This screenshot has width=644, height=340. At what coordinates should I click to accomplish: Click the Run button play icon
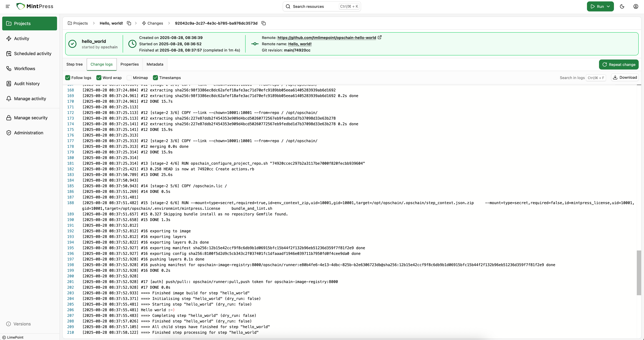pos(593,6)
